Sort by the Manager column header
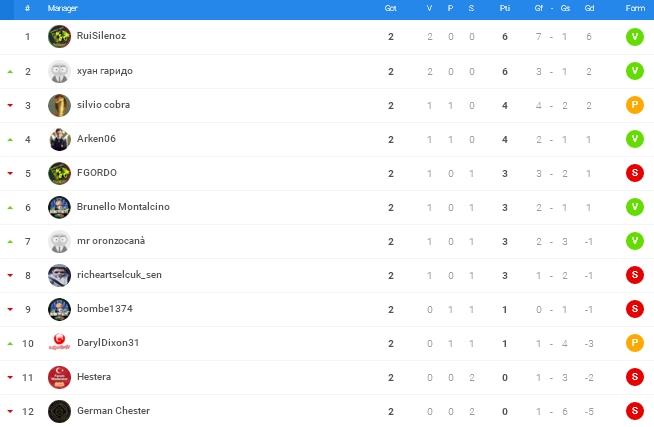The width and height of the screenshot is (654, 427). click(63, 8)
